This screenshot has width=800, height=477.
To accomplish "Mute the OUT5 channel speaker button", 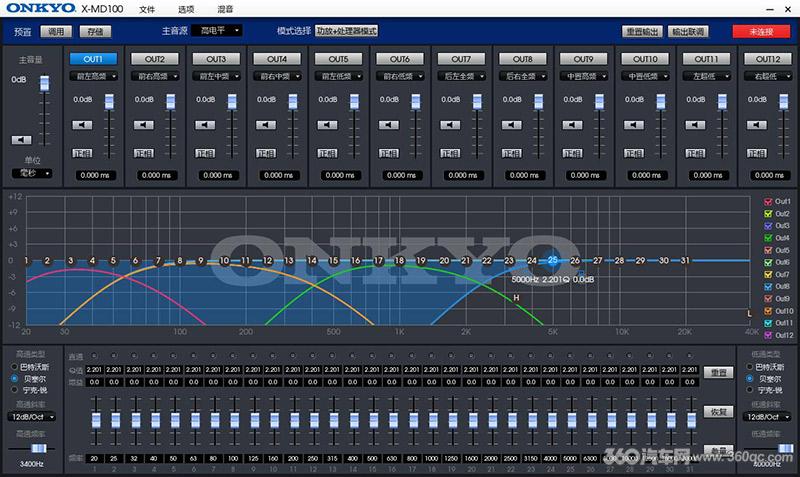I will pos(327,125).
